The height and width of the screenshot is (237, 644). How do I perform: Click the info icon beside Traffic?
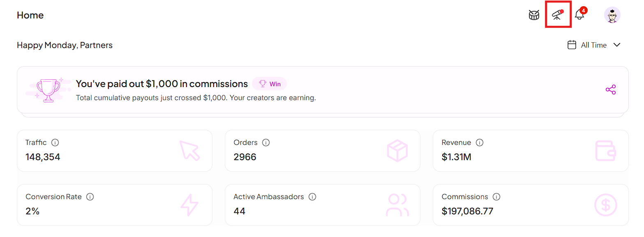[55, 143]
